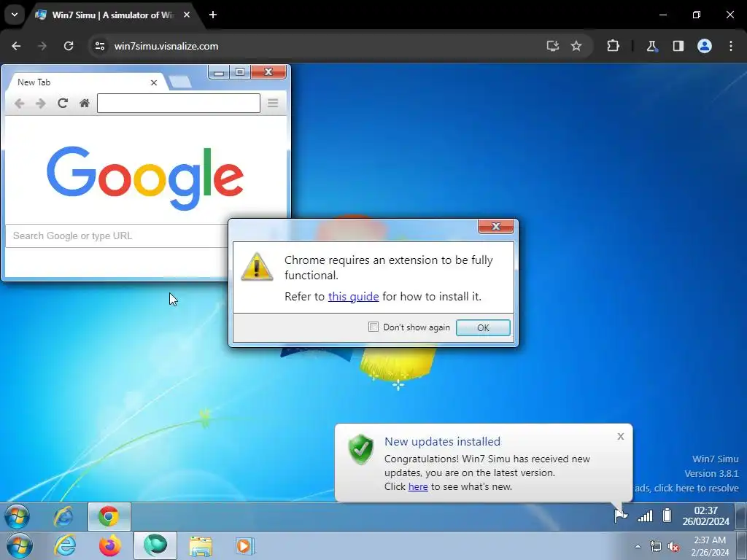Focus the win7simu.visnalize.com address bar

coord(329,46)
